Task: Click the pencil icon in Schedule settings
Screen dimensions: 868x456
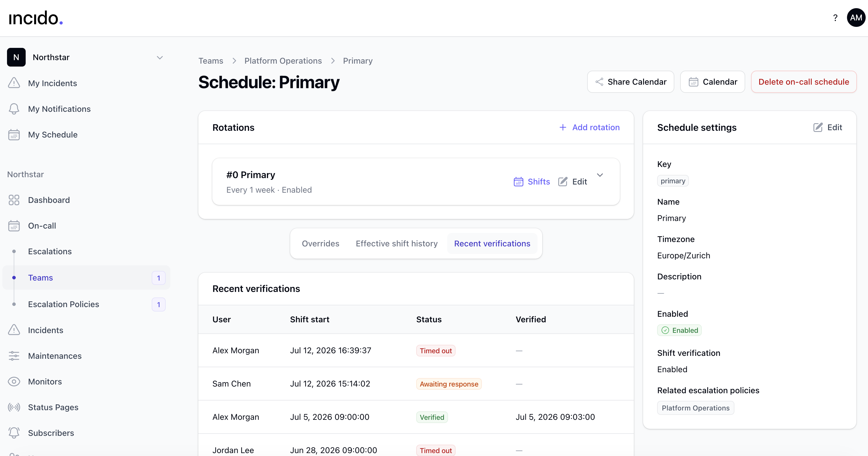Action: click(818, 127)
